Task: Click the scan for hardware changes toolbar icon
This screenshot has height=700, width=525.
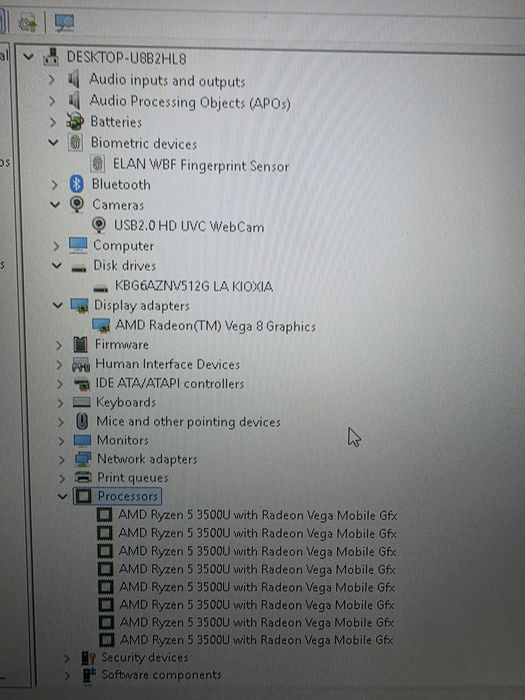Action: [28, 22]
